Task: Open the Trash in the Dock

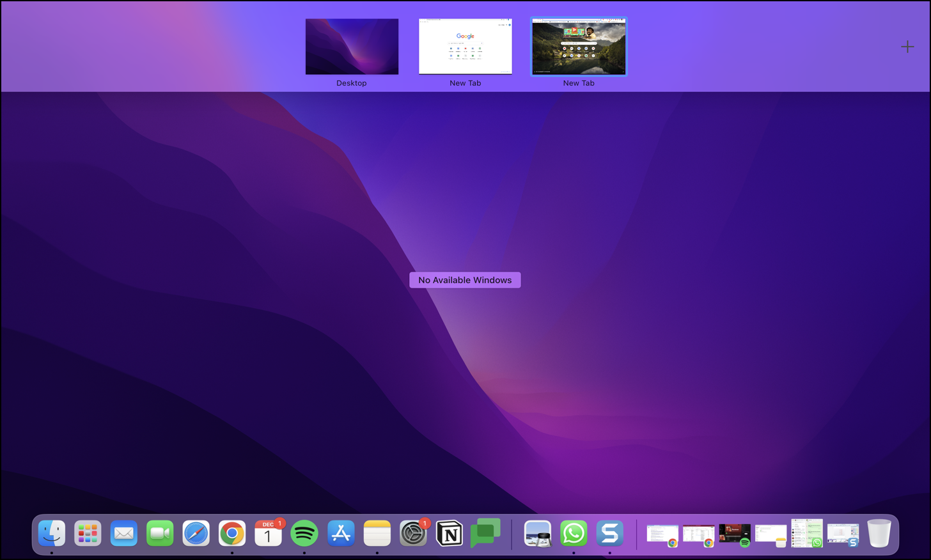Action: click(x=879, y=533)
